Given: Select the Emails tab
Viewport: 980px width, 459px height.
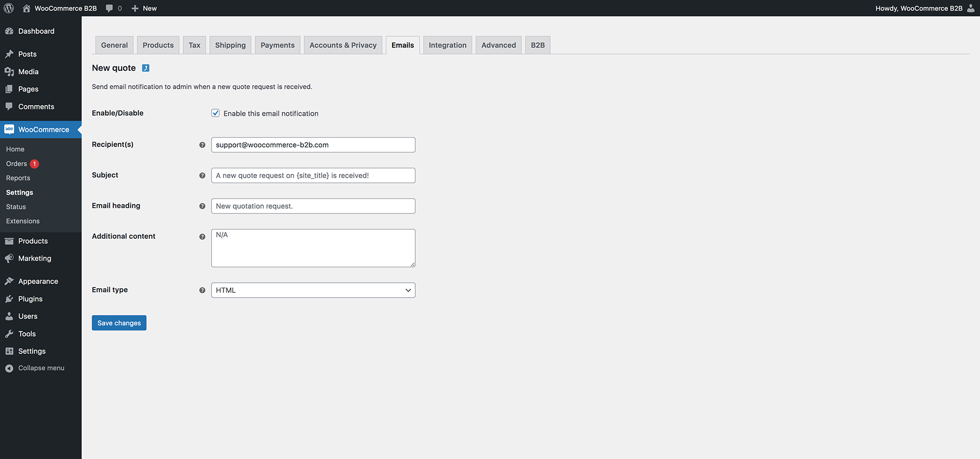Looking at the screenshot, I should pyautogui.click(x=403, y=45).
